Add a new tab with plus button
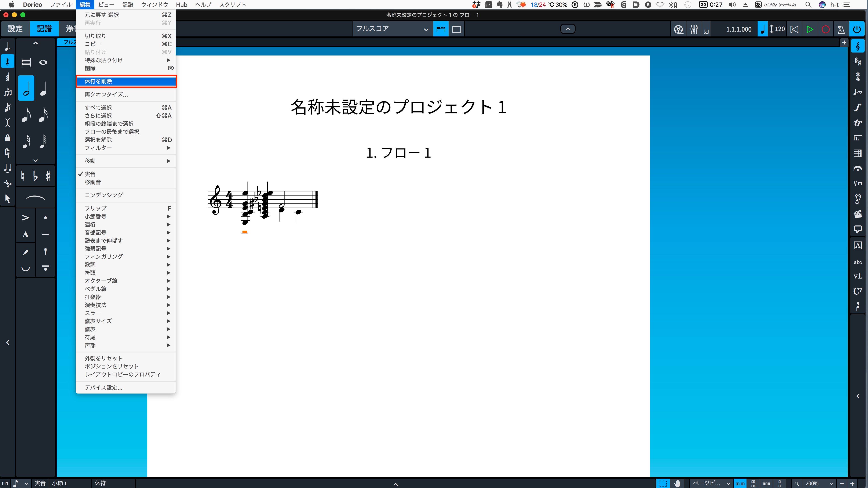Image resolution: width=868 pixels, height=488 pixels. click(844, 43)
